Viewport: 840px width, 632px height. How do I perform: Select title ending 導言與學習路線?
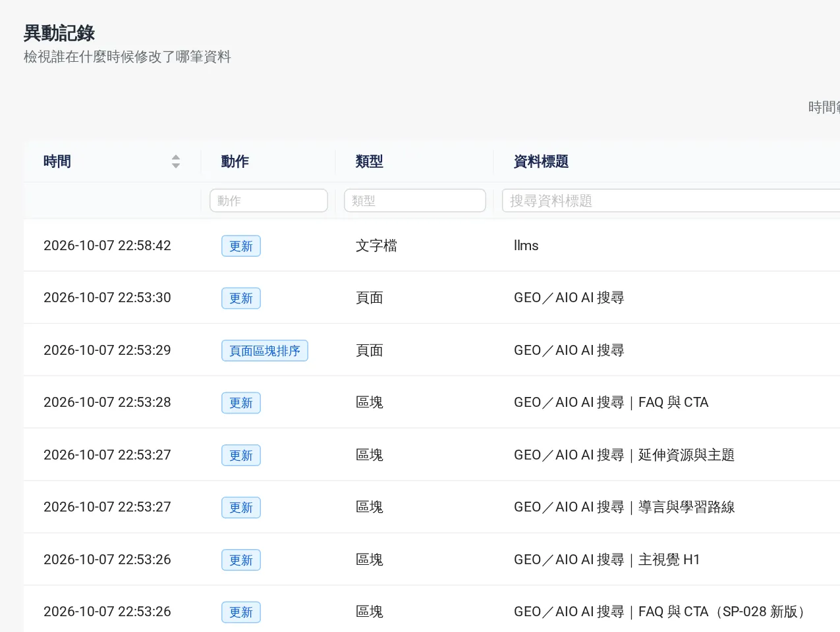point(624,507)
